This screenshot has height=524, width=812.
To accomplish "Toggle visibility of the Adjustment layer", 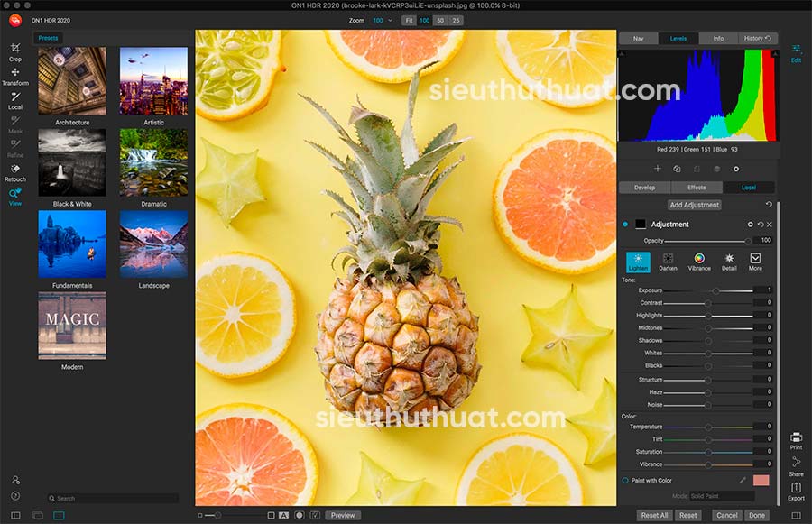I will (x=627, y=223).
